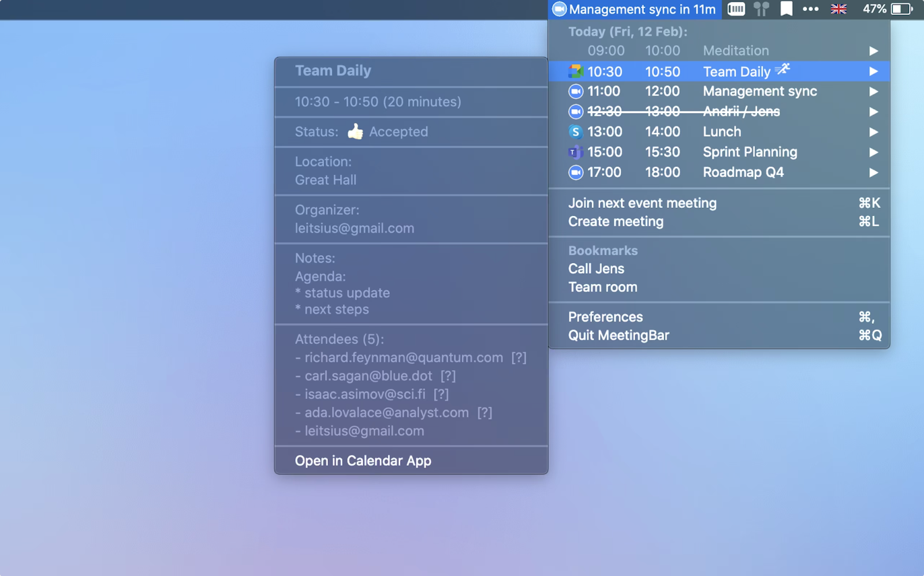Click the '* next steps' agenda note
Screen dimensions: 924x576
(x=332, y=310)
